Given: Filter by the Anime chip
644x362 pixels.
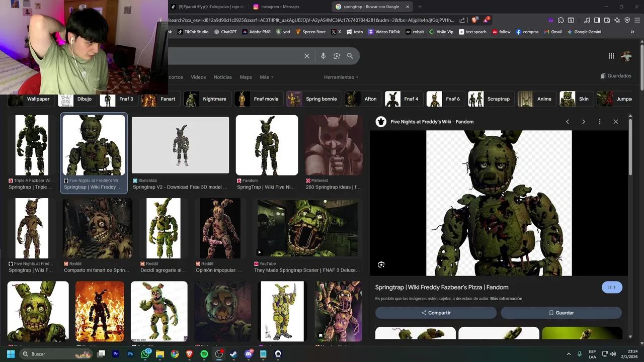Looking at the screenshot, I should 537,99.
